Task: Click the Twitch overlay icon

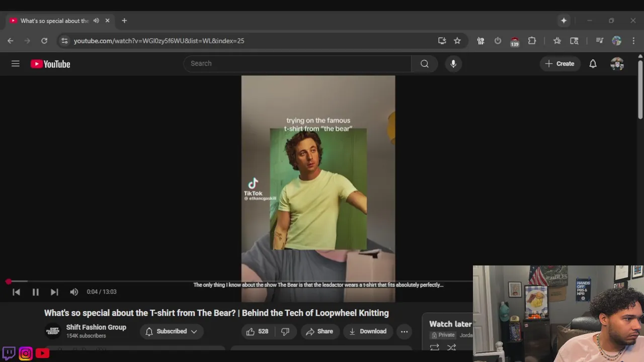Action: coord(9,353)
